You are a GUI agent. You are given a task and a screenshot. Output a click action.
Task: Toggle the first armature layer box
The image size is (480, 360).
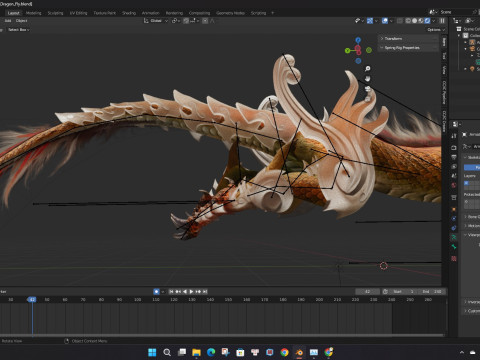click(466, 183)
